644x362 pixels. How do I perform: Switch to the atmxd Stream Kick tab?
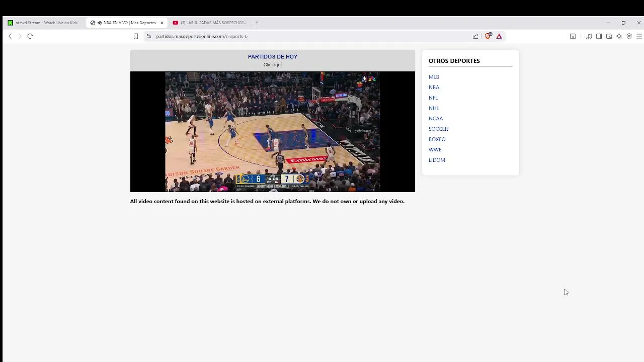[43, 23]
